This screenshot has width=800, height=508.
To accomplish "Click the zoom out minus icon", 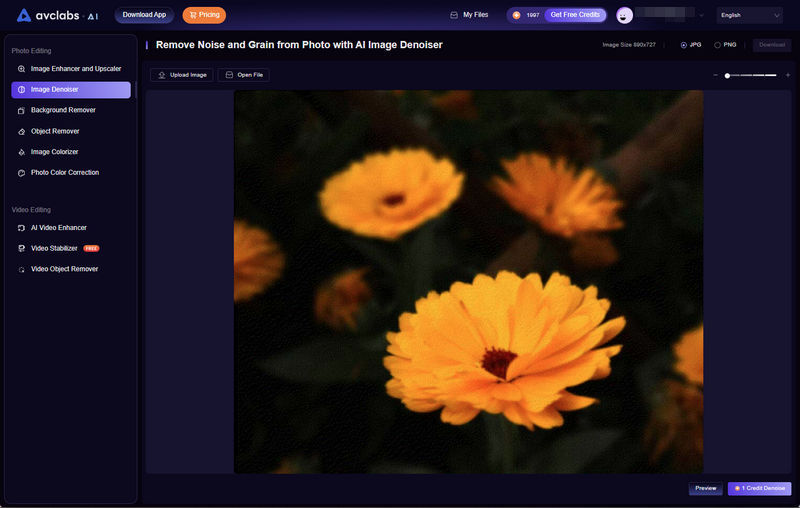I will click(715, 75).
